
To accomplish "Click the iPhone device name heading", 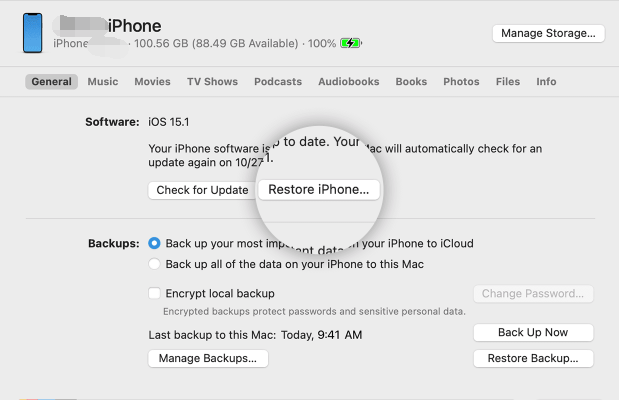I will point(134,26).
